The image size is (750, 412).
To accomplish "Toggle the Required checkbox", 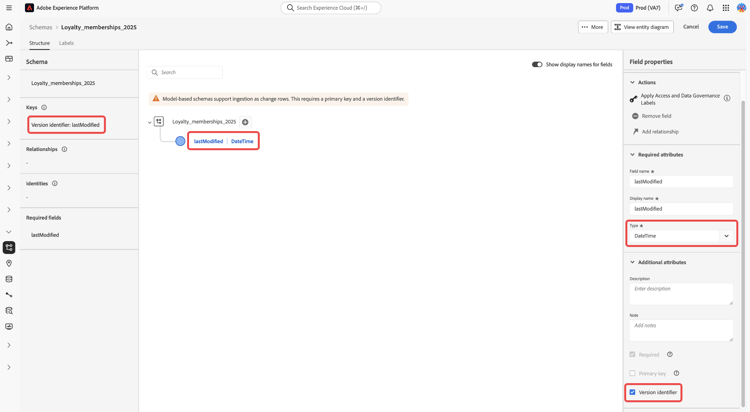I will (632, 355).
